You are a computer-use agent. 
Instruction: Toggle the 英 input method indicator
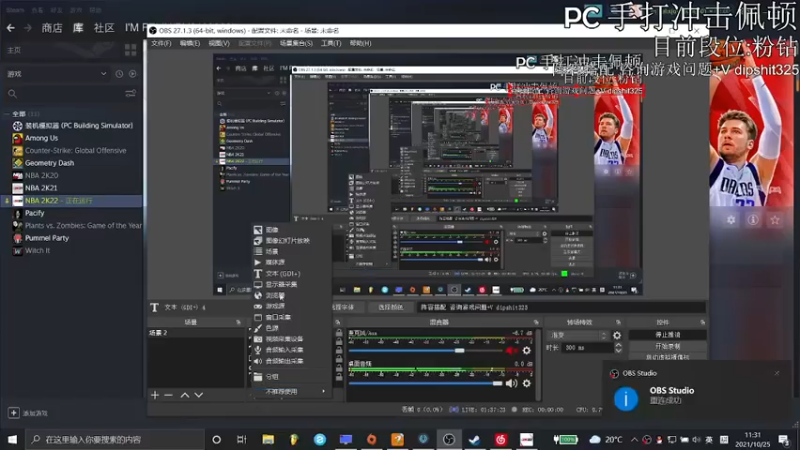pyautogui.click(x=709, y=439)
